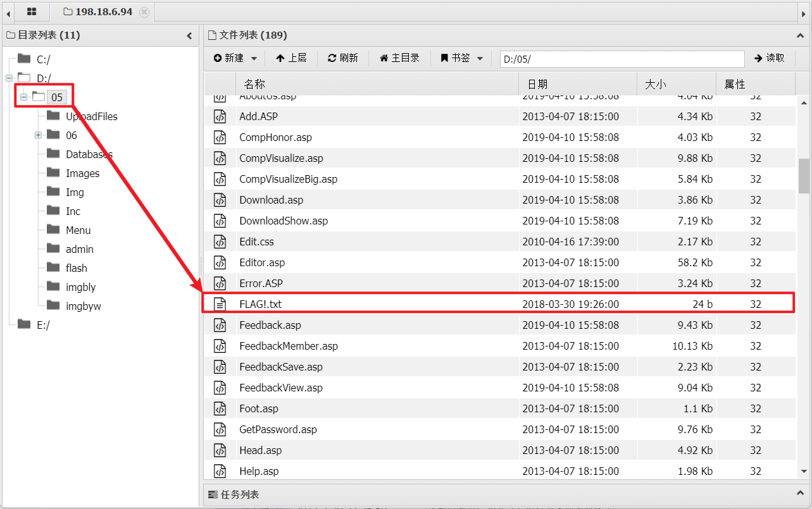This screenshot has width=812, height=509.
Task: Open the Databases folder
Action: click(x=89, y=154)
